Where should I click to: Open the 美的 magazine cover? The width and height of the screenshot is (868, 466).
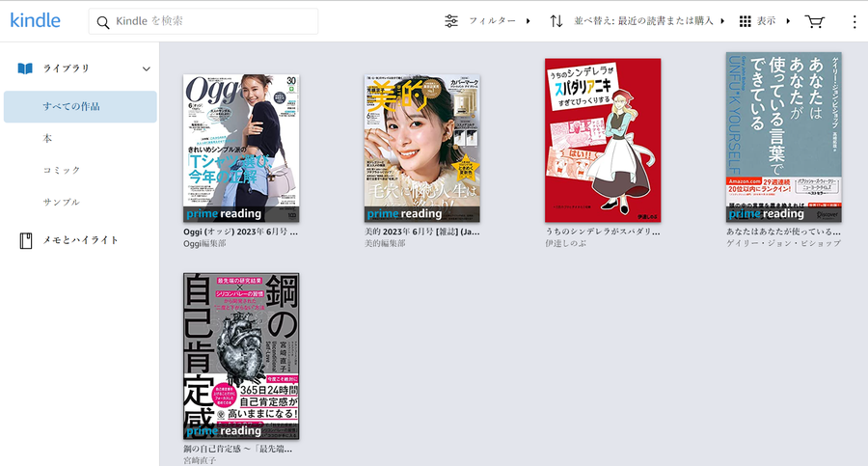click(x=421, y=148)
